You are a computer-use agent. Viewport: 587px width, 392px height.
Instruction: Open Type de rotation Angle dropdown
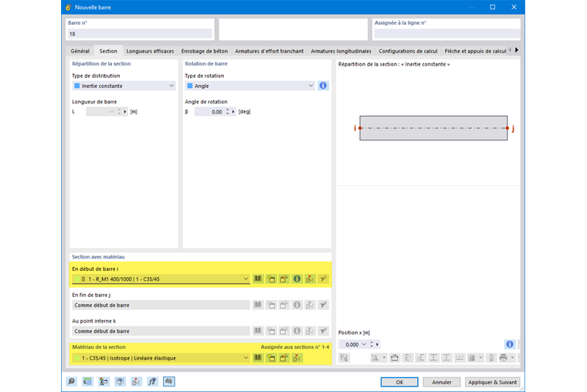click(x=310, y=86)
